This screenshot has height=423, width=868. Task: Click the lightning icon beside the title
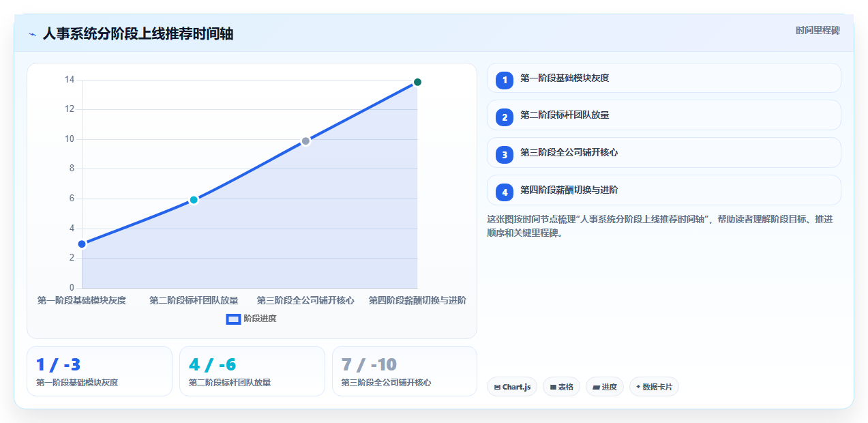point(33,34)
